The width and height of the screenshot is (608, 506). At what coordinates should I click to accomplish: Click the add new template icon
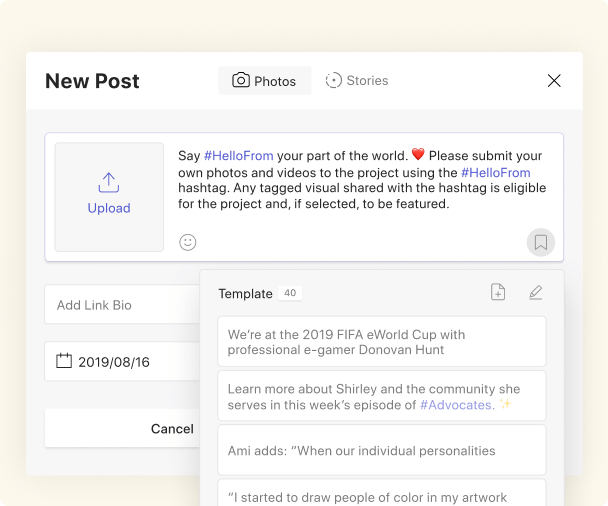tap(498, 292)
